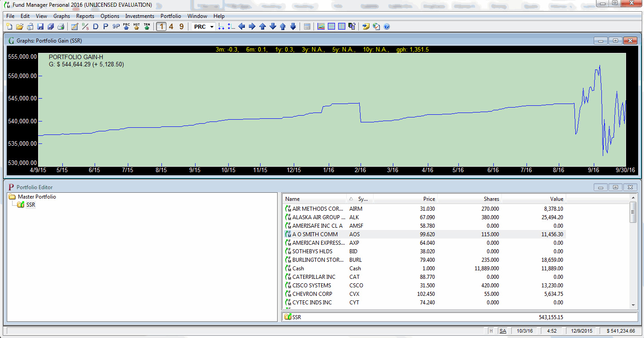Open the Graphs menu

[x=61, y=16]
